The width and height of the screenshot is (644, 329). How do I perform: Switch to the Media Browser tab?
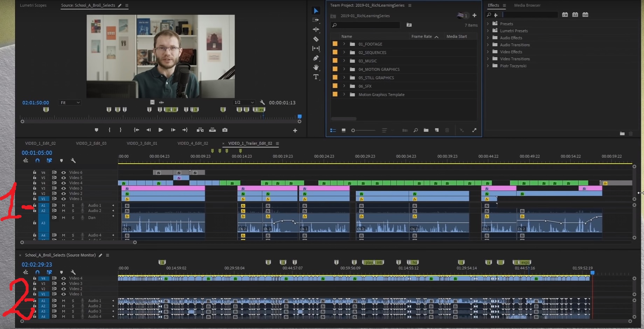coord(527,5)
